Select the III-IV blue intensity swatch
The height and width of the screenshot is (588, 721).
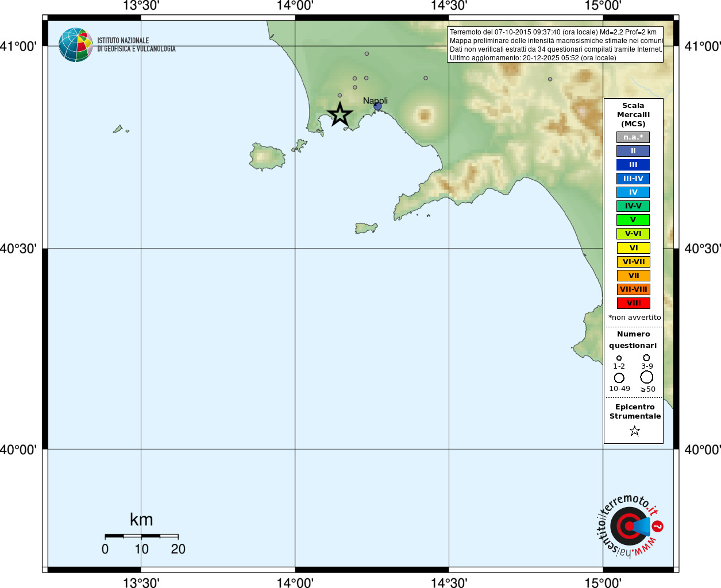(x=633, y=179)
